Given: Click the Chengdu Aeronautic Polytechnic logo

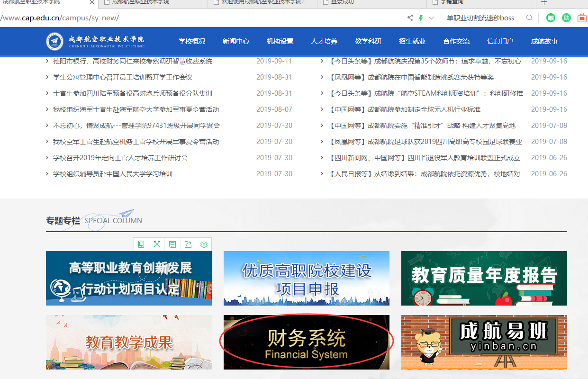Looking at the screenshot, I should point(96,41).
